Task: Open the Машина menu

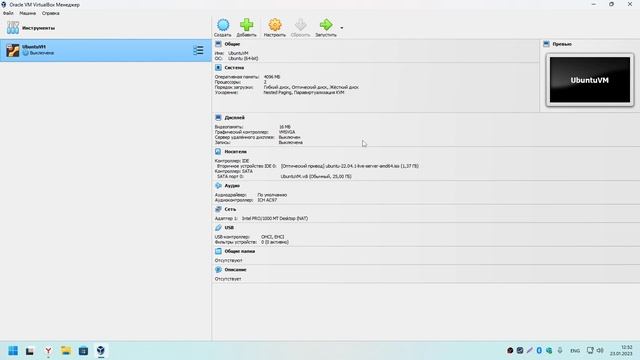Action: point(28,13)
